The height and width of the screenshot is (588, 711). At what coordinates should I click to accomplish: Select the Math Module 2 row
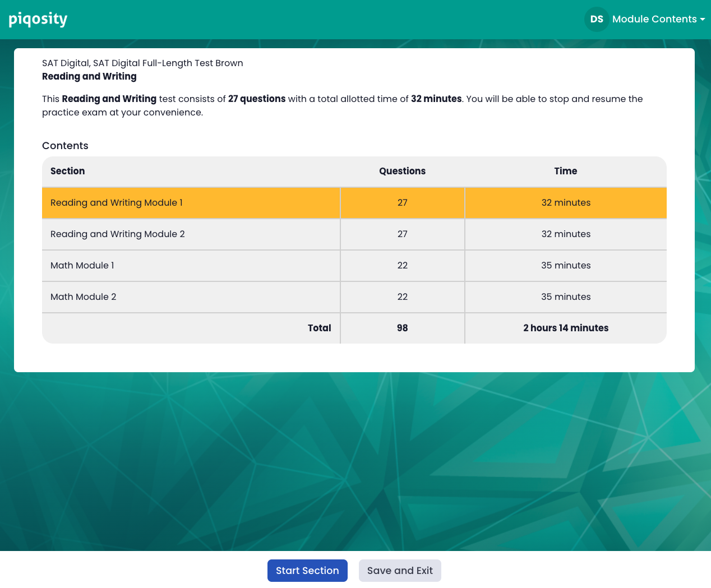tap(354, 297)
